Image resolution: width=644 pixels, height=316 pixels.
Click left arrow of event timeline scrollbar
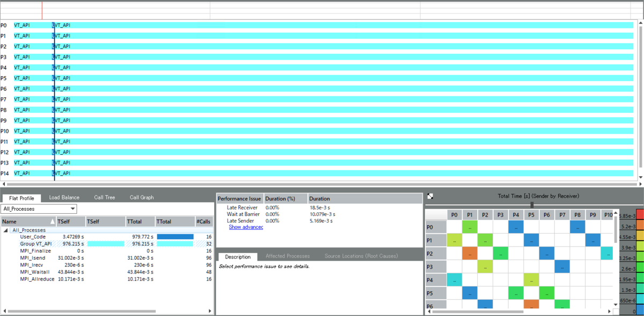pyautogui.click(x=3, y=184)
